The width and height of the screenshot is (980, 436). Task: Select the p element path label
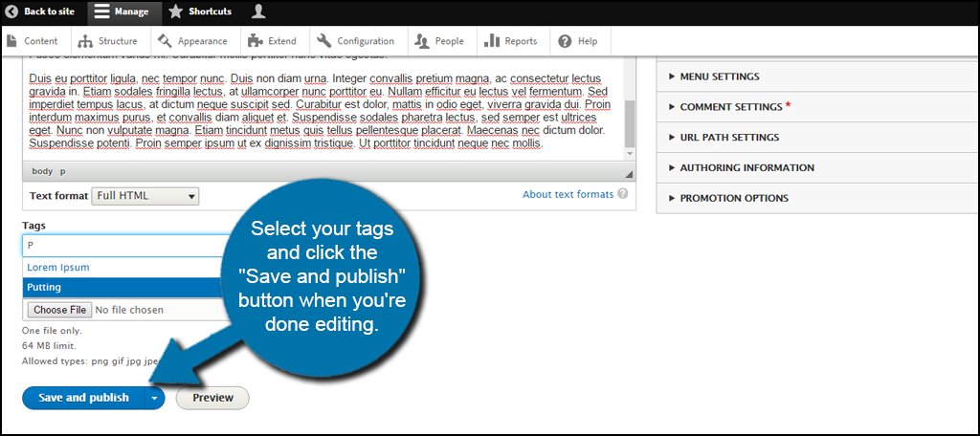(x=62, y=171)
